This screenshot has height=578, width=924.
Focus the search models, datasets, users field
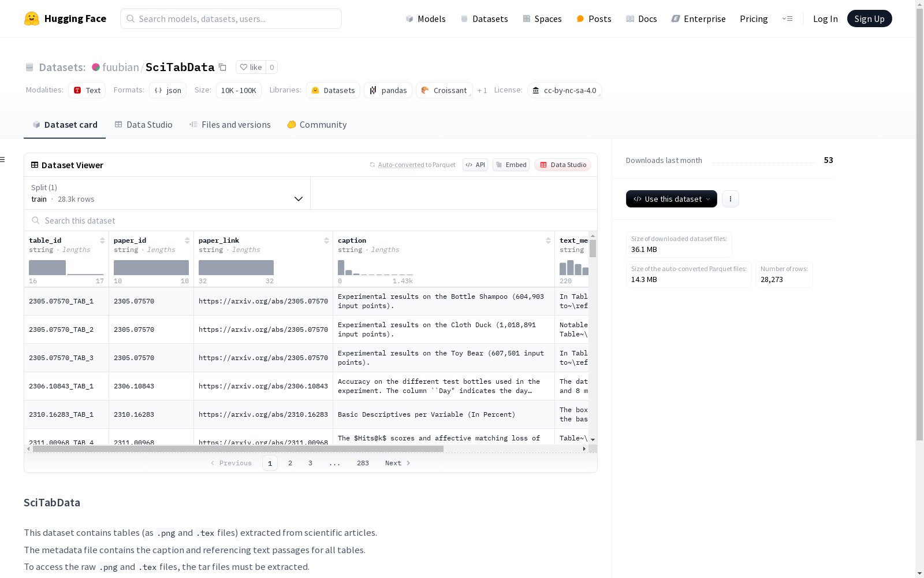pyautogui.click(x=231, y=18)
